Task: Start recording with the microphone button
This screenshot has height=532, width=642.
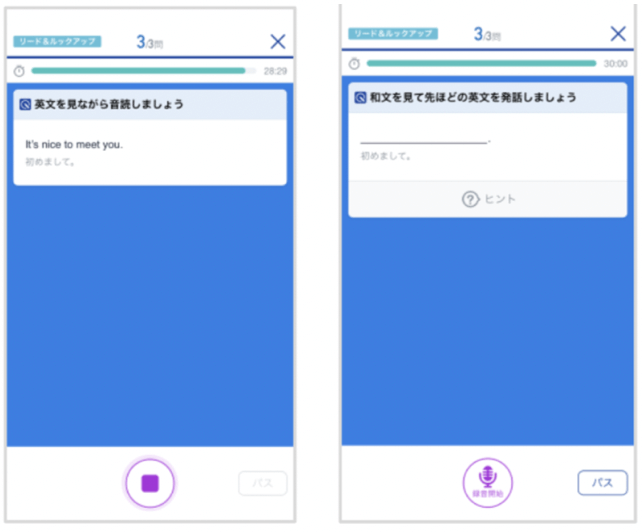Action: pyautogui.click(x=487, y=483)
